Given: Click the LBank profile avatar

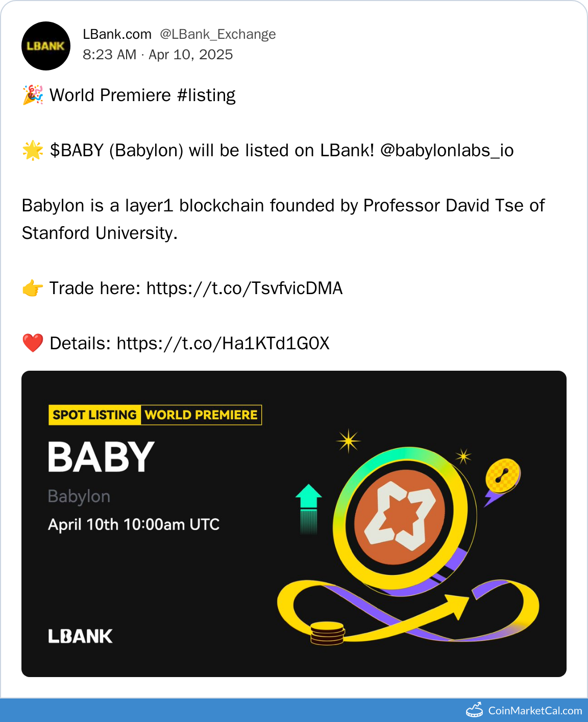Looking at the screenshot, I should click(x=46, y=46).
